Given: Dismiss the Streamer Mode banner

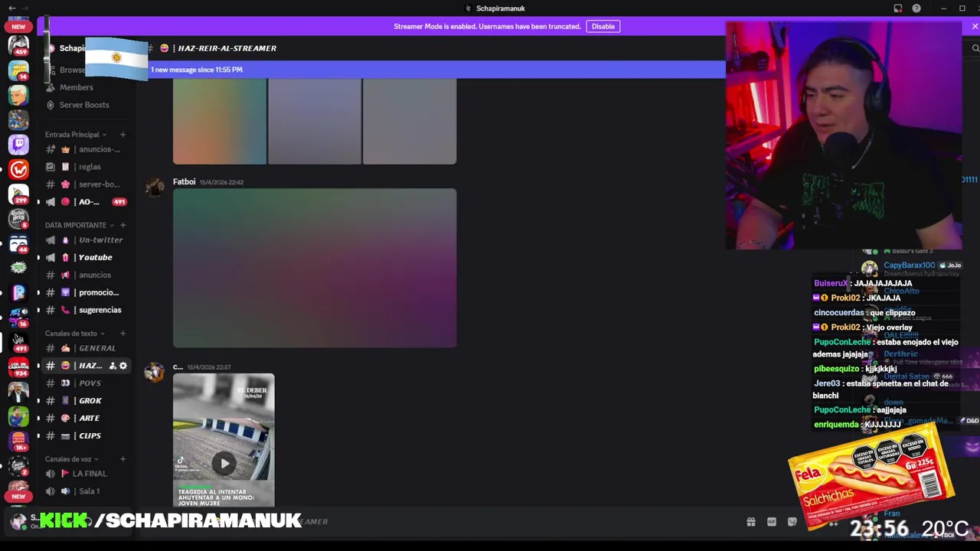Looking at the screenshot, I should click(975, 26).
